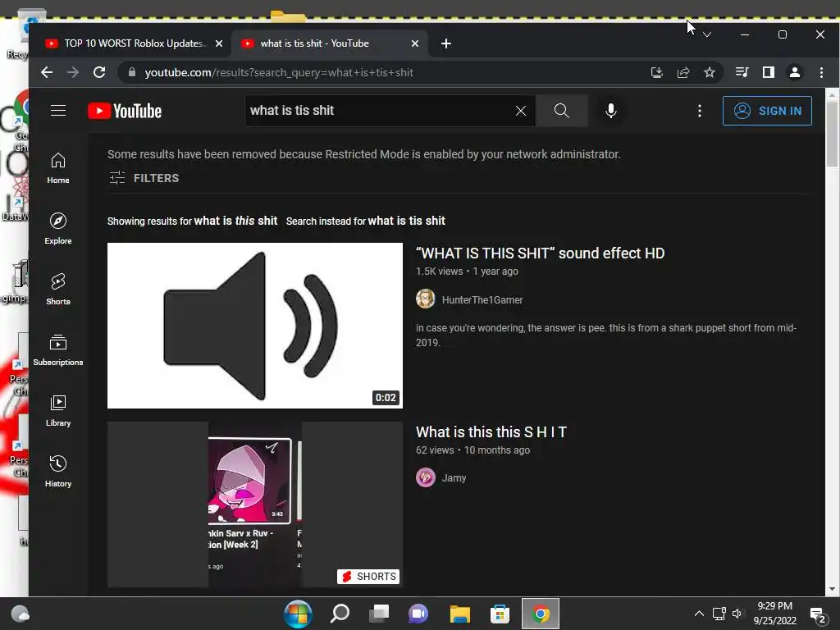Open YouTube settings three-dot menu
Screen dimensions: 840x630
(700, 111)
